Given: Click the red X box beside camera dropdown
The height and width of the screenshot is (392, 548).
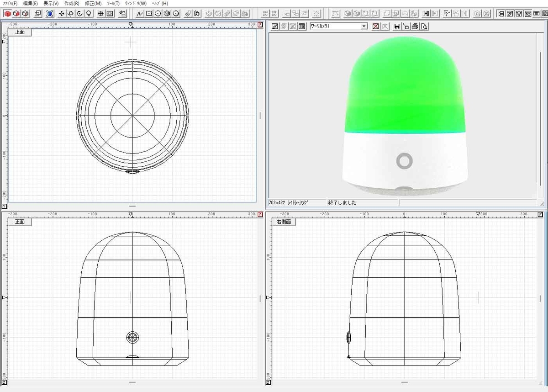Looking at the screenshot, I should [375, 26].
